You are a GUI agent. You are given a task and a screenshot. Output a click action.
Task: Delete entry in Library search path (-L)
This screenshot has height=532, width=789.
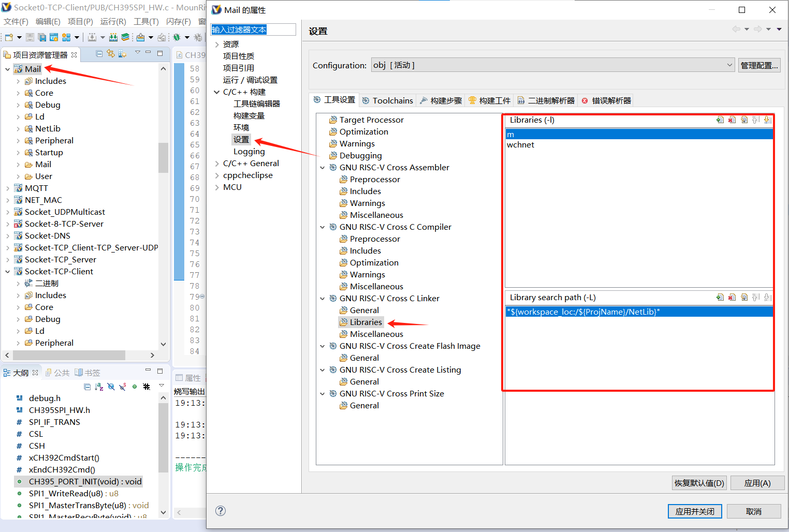(x=732, y=298)
